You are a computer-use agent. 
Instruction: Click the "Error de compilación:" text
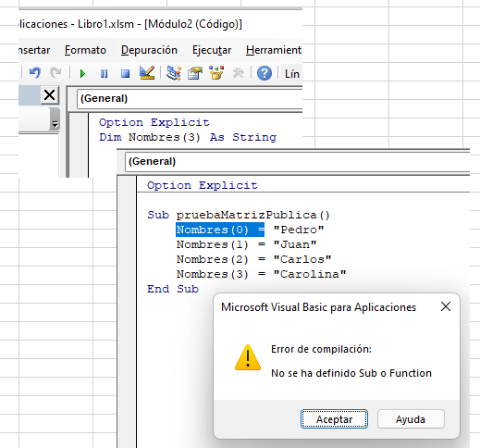321,349
